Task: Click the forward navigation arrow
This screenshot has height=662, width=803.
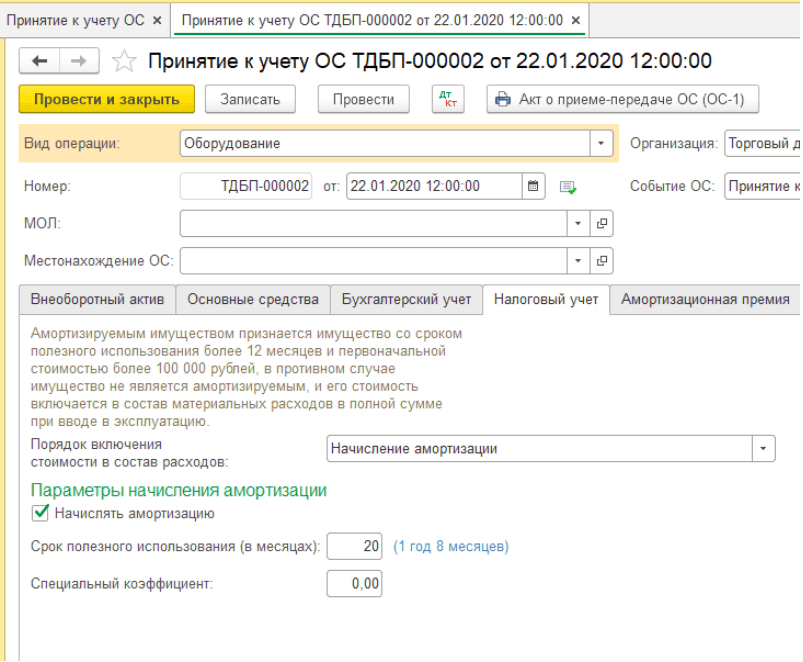Action: [x=77, y=62]
